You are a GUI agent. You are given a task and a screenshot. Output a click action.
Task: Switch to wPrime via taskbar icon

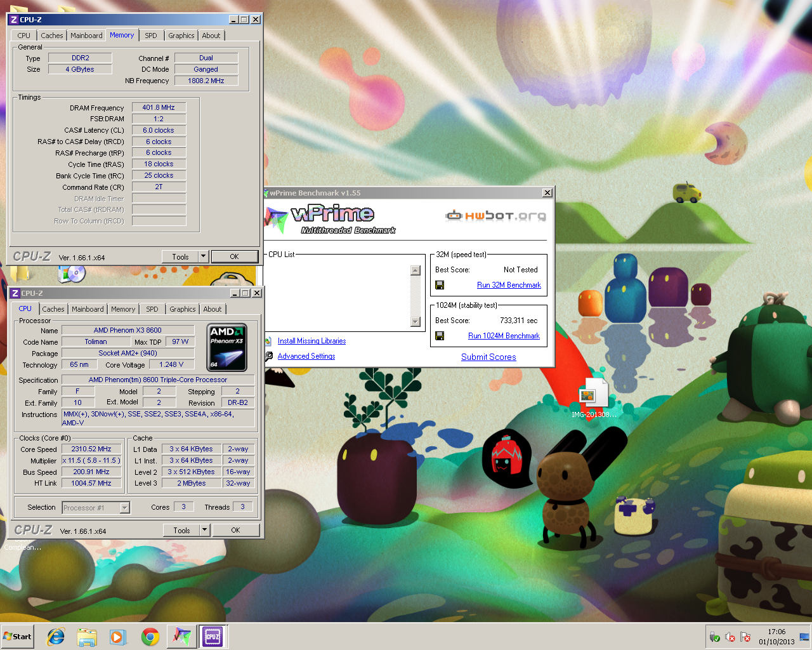click(x=182, y=637)
